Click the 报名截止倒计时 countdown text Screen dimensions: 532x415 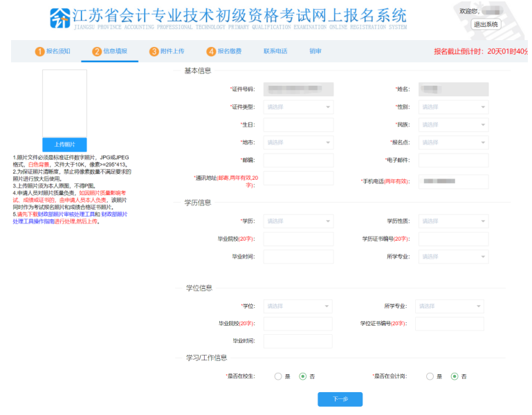(481, 52)
